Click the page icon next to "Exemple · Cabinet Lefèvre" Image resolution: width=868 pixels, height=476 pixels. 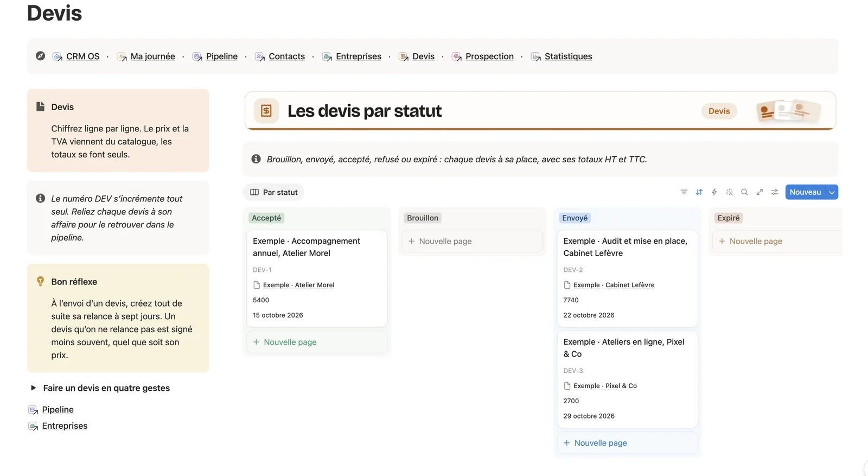click(x=567, y=285)
